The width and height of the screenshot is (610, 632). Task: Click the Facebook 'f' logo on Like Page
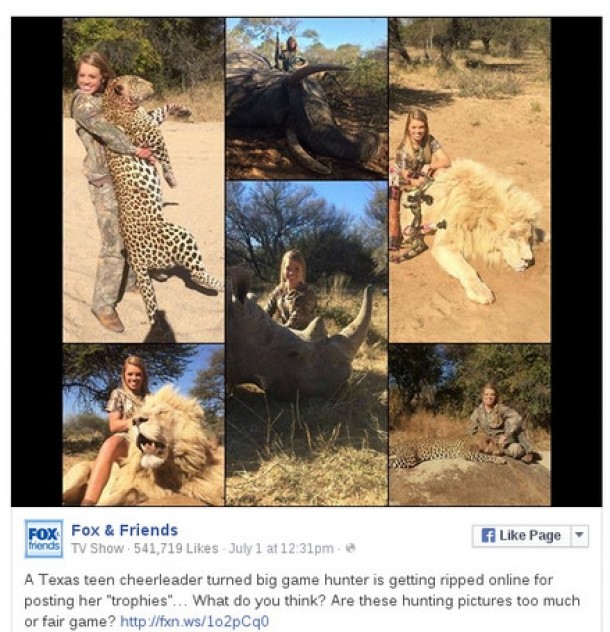click(489, 536)
